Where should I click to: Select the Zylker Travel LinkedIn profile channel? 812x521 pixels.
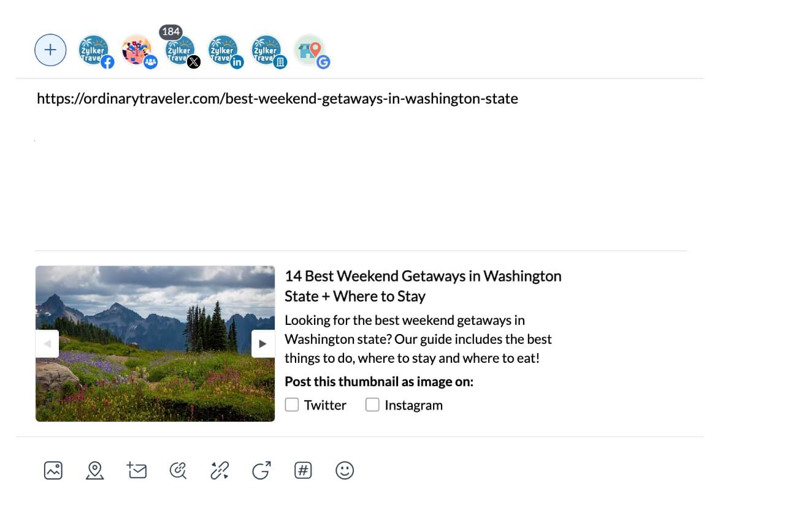click(x=224, y=50)
